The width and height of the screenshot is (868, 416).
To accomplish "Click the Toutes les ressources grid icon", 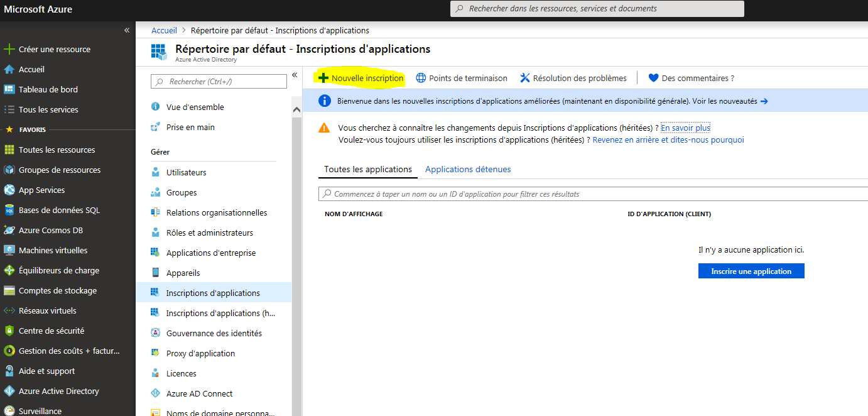I will point(9,150).
